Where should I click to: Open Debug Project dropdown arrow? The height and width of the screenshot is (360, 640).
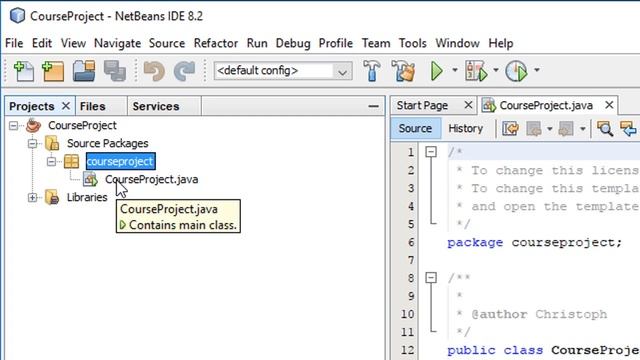(496, 70)
